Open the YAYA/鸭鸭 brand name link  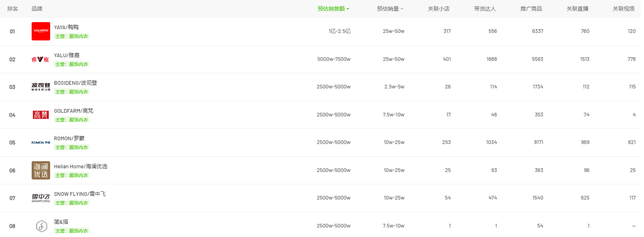pos(66,27)
